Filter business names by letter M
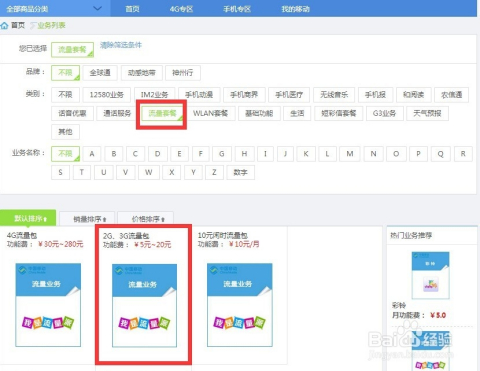 [350, 154]
